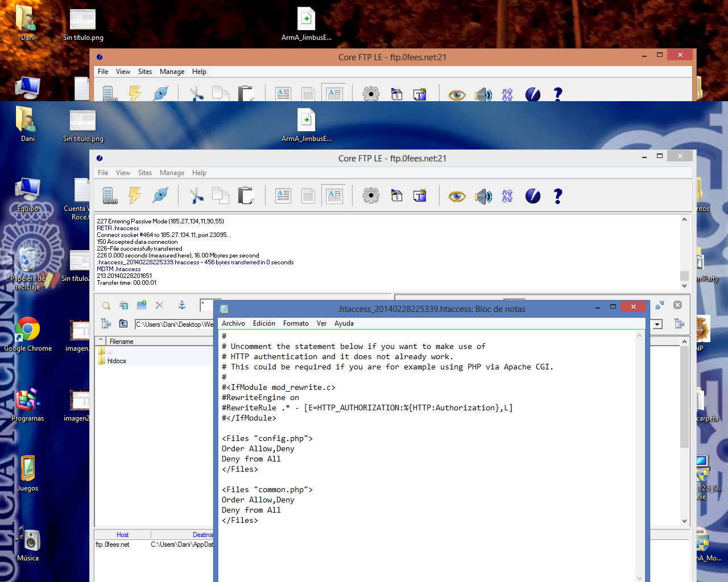The width and height of the screenshot is (728, 582).
Task: Click gray X delete icon in local panel
Action: (x=159, y=305)
